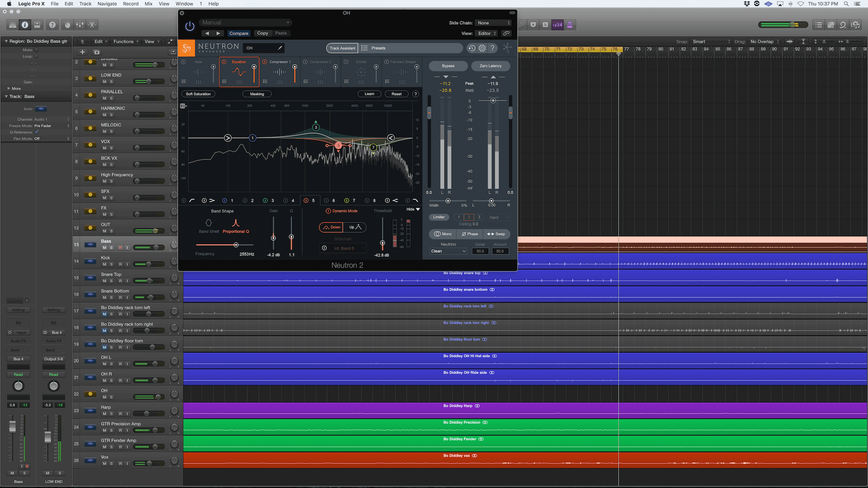
Task: Open the Note Pads icon
Action: point(831,25)
